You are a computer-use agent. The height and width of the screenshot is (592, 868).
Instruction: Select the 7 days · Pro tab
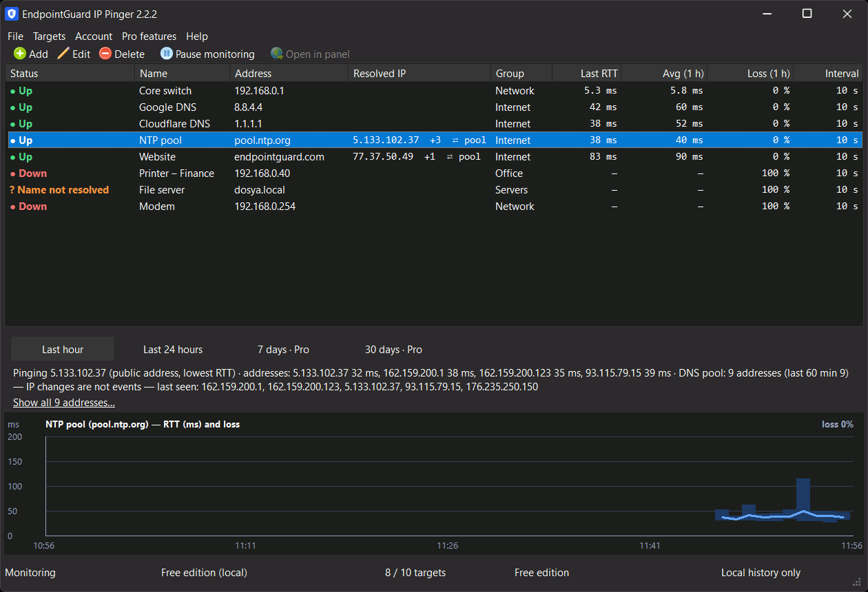[283, 350]
